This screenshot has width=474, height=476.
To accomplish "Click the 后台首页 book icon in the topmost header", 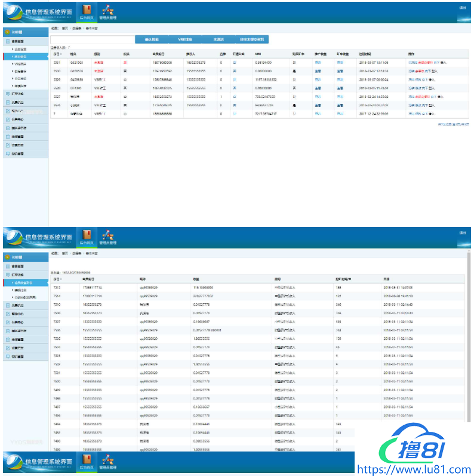I will pyautogui.click(x=87, y=10).
